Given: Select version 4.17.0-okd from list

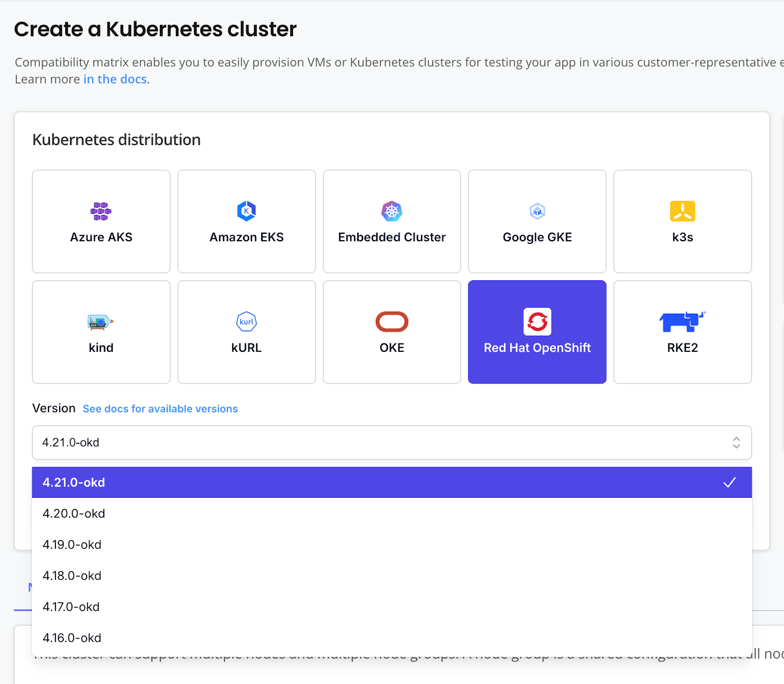Looking at the screenshot, I should (x=392, y=607).
